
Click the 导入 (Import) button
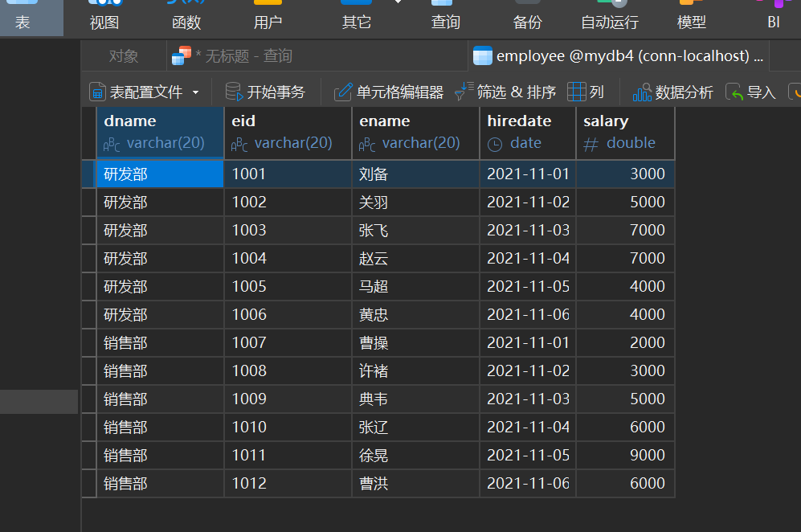pos(751,92)
